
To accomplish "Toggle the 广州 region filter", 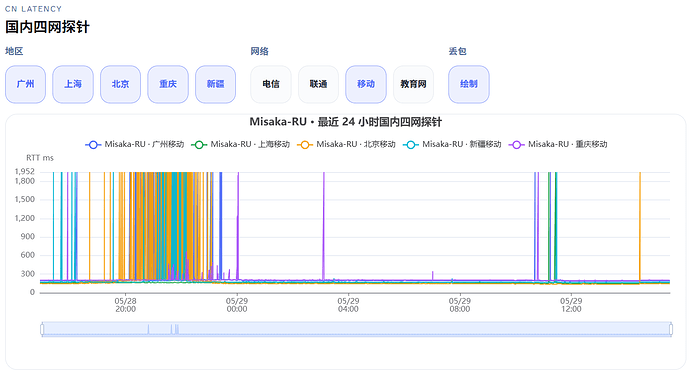I will pos(26,84).
